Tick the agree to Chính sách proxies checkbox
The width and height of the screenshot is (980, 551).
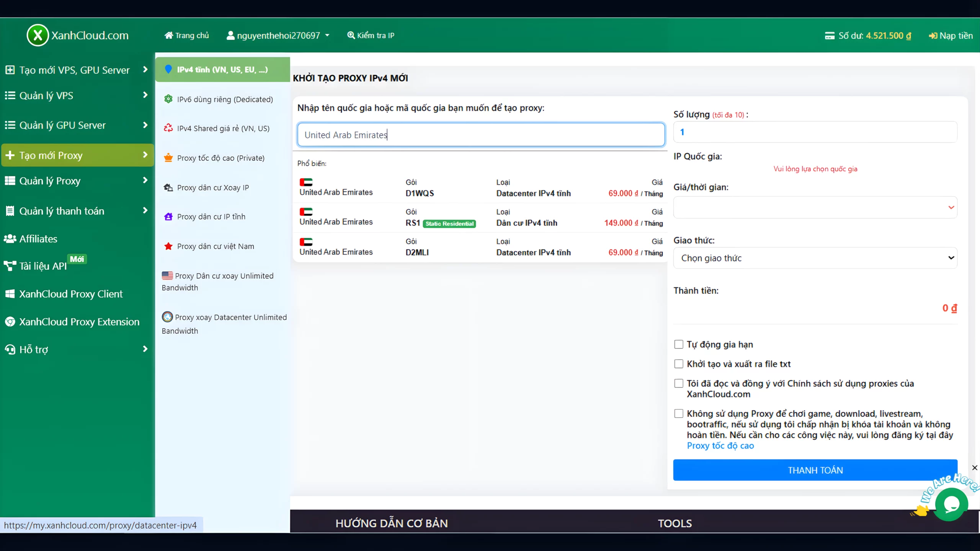679,383
